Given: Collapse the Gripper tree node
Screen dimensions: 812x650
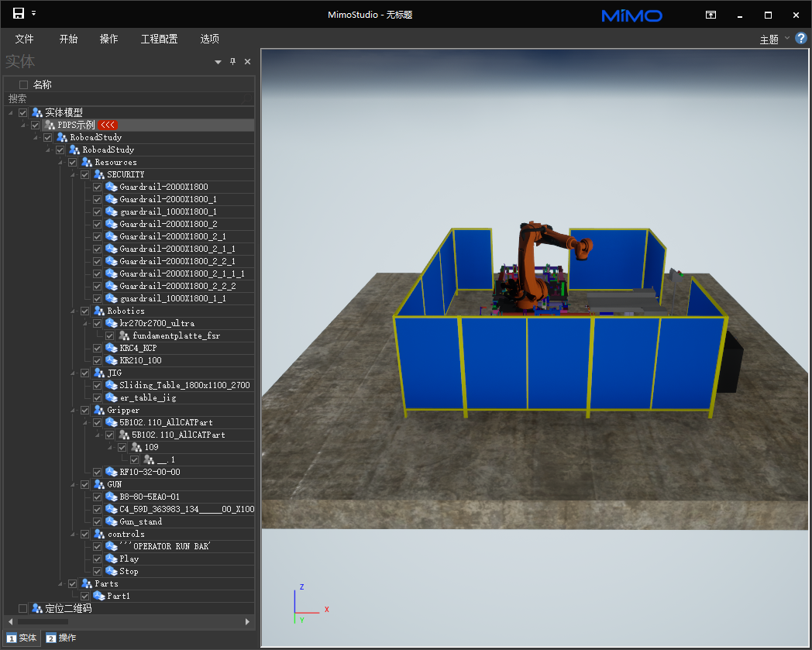Looking at the screenshot, I should point(74,410).
